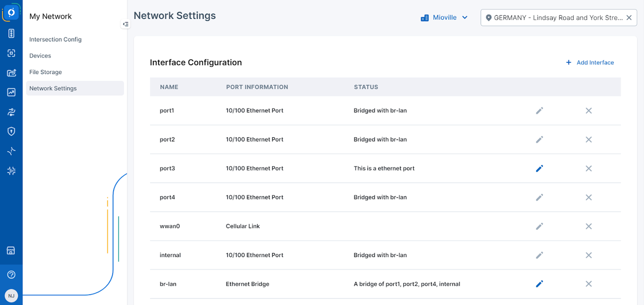Edit port3 using its pencil icon
The height and width of the screenshot is (305, 644).
click(x=539, y=168)
